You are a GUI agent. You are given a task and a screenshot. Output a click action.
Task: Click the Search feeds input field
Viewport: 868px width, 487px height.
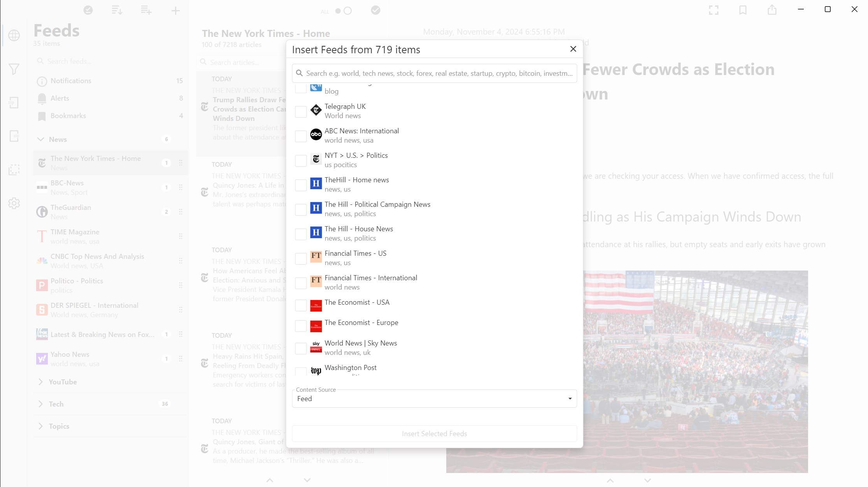[109, 61]
